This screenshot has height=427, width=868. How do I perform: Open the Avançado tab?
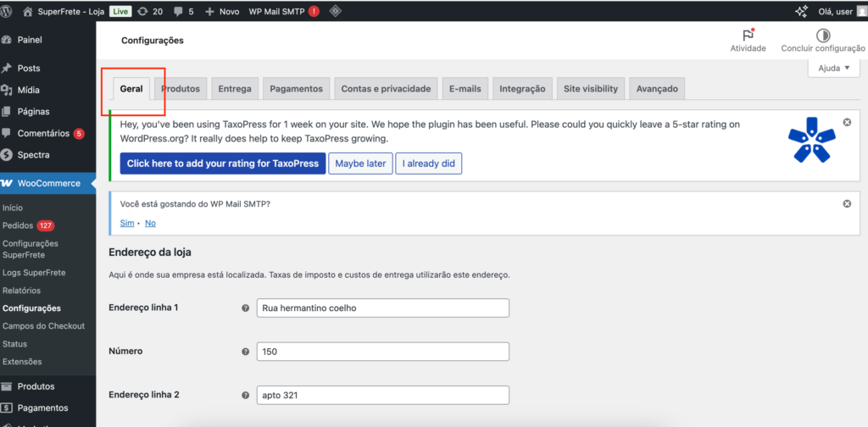[657, 88]
